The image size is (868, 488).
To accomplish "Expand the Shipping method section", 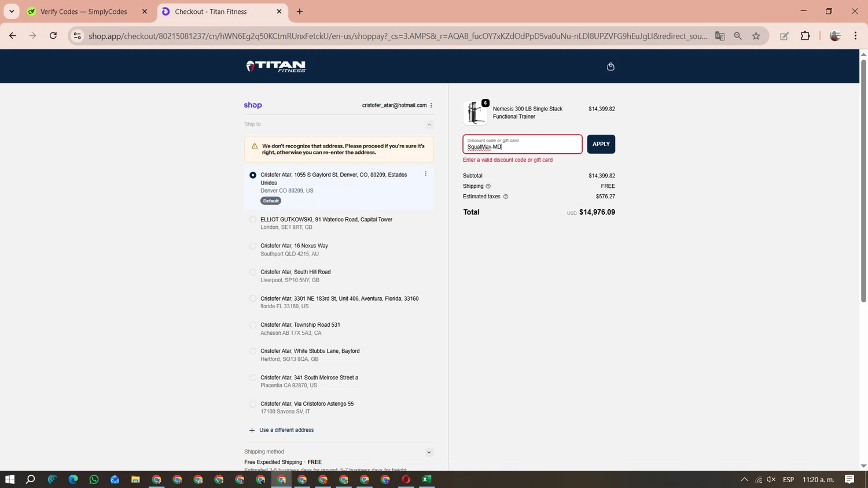I will click(x=429, y=452).
